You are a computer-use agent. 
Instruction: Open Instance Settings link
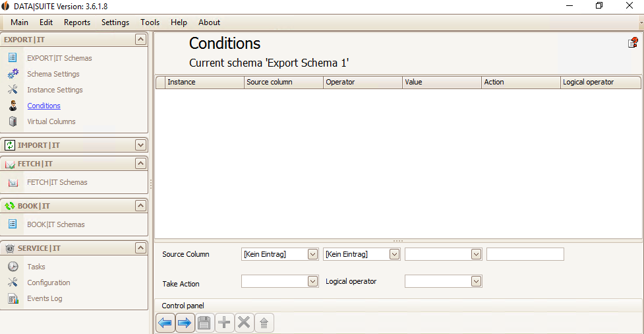click(x=55, y=90)
